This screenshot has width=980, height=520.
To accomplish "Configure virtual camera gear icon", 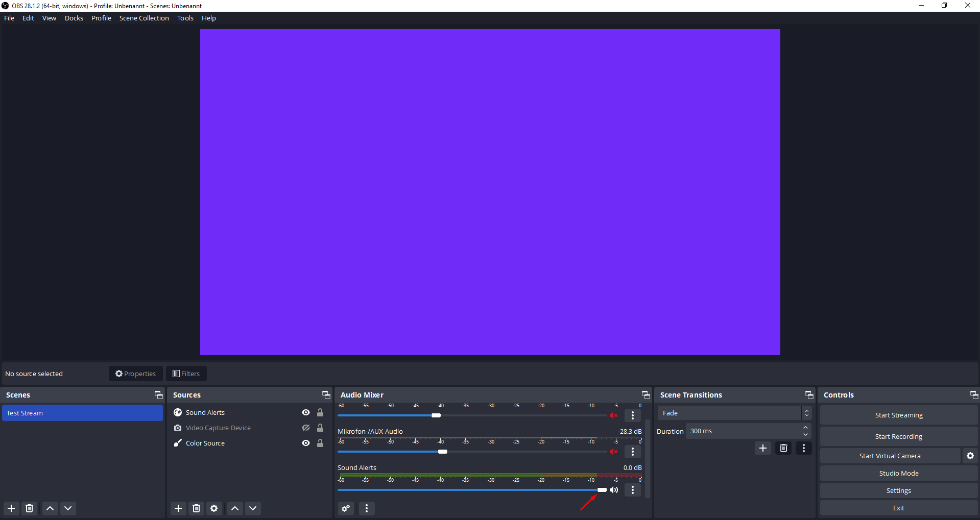I will coord(970,456).
